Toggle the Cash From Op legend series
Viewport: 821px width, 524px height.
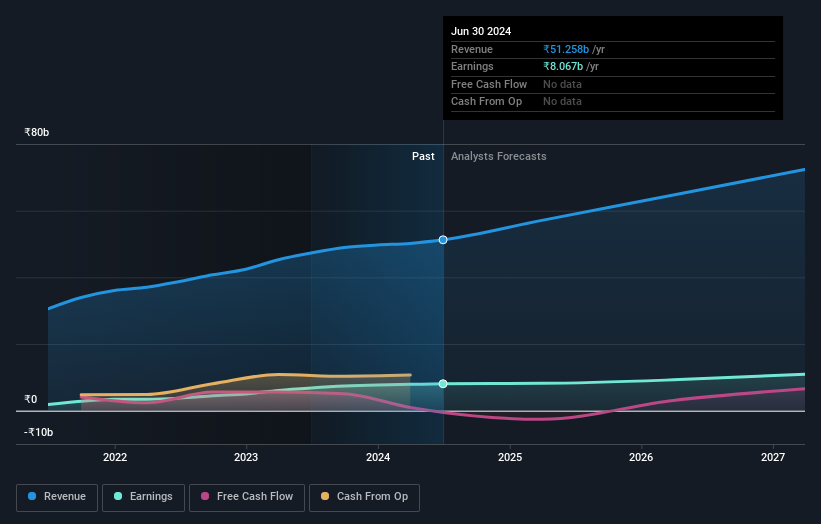[x=364, y=497]
